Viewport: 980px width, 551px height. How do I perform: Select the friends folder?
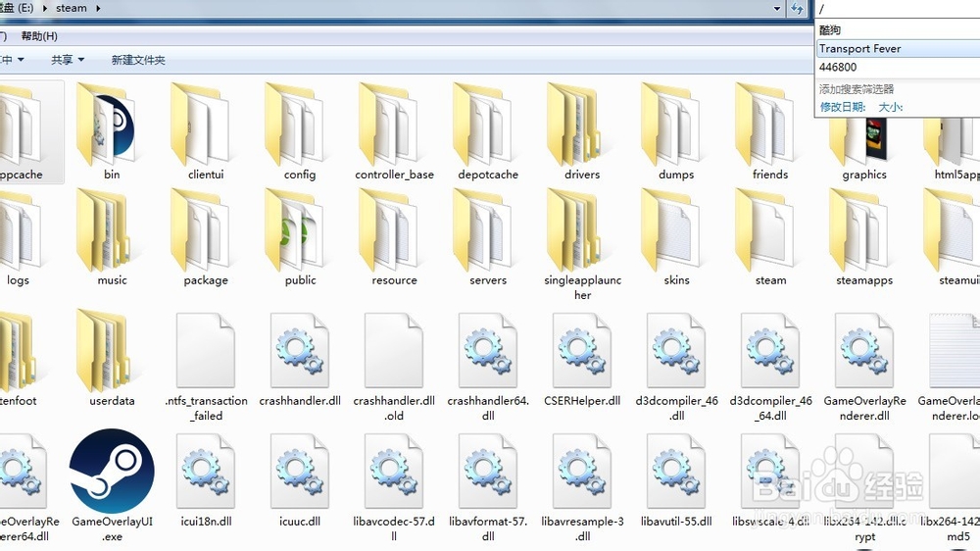click(770, 131)
